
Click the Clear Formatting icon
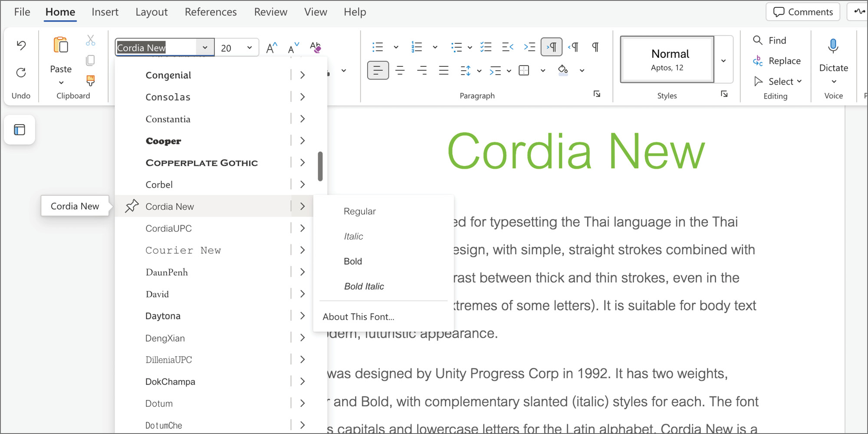pyautogui.click(x=316, y=47)
